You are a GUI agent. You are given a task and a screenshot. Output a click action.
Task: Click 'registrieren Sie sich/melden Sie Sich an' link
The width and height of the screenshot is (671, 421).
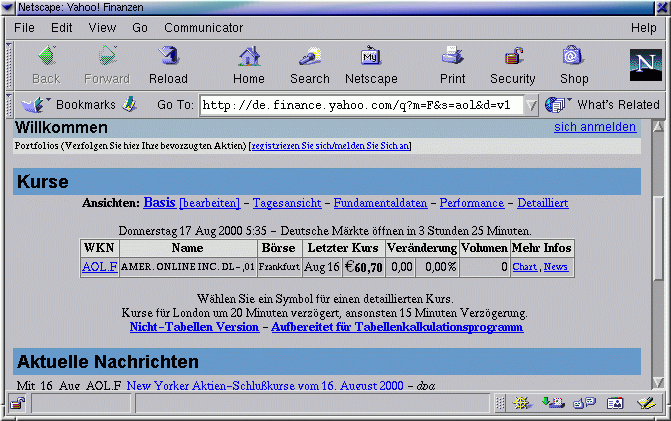point(330,145)
